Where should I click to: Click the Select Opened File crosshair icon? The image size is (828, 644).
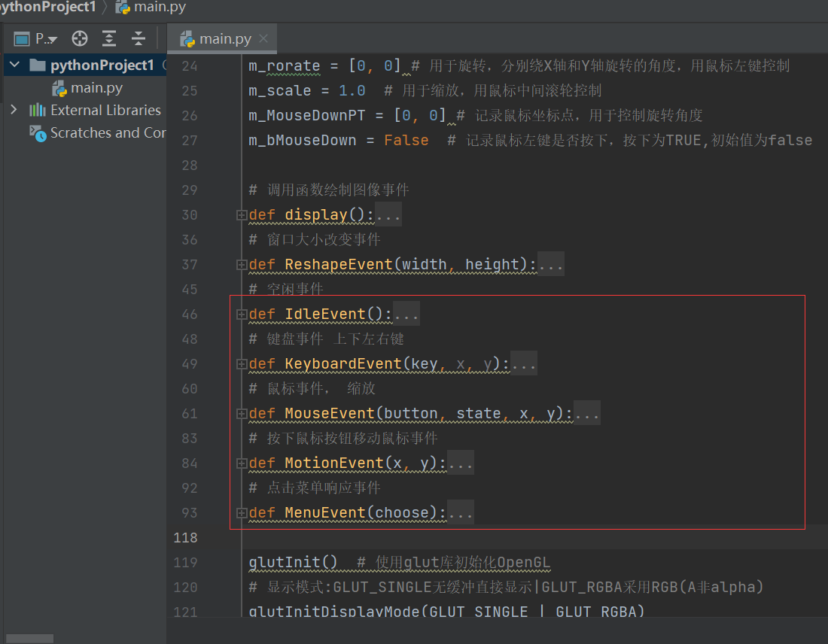click(80, 38)
